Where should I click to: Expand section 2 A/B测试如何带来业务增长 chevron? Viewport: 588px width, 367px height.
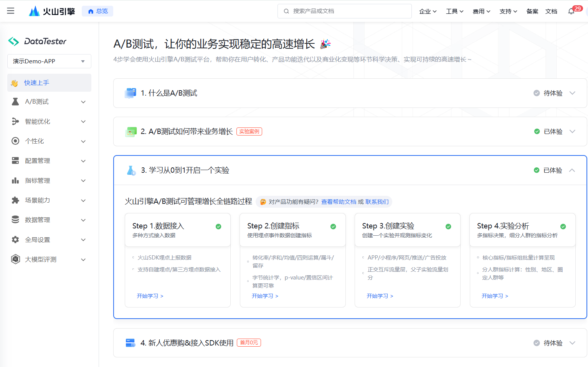click(x=572, y=132)
